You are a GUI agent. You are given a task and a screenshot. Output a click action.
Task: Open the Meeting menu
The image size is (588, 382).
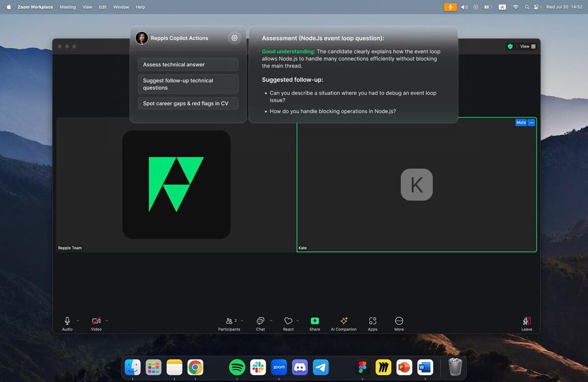point(68,7)
